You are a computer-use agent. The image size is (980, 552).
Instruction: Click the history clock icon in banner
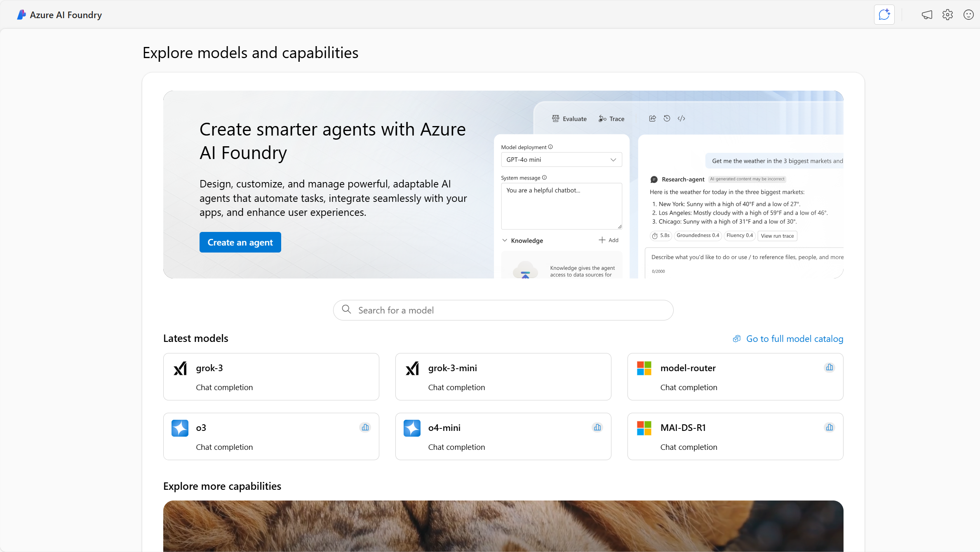(667, 119)
